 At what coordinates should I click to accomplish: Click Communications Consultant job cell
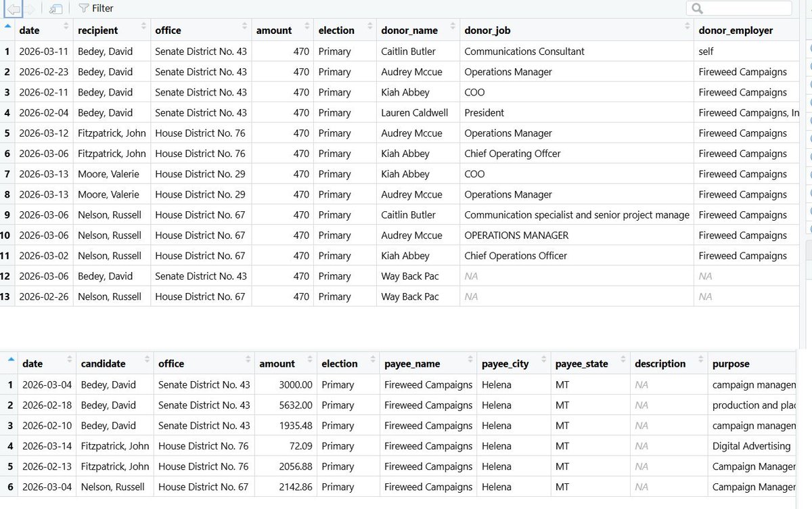pyautogui.click(x=524, y=51)
